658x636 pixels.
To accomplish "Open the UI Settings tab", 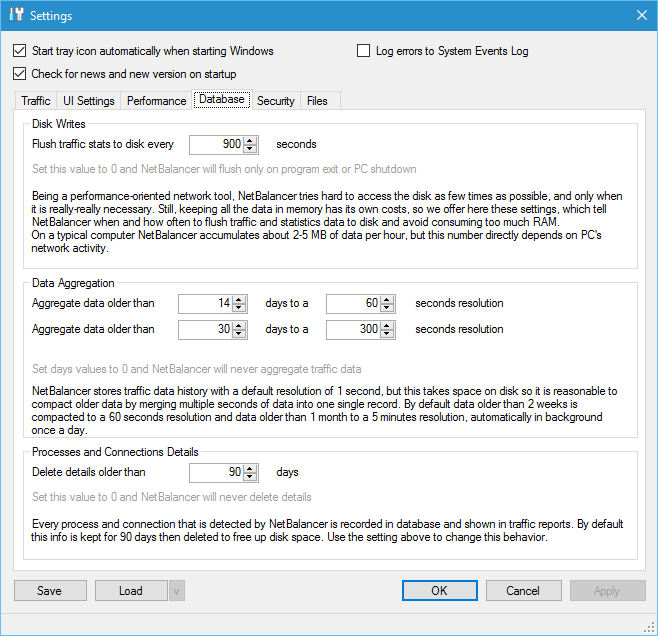I will [x=89, y=101].
